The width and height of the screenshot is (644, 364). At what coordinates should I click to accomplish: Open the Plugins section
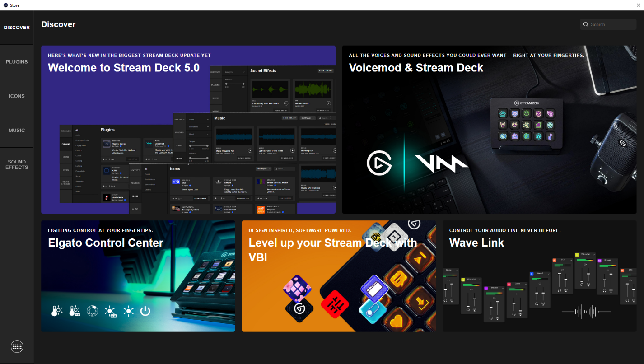[x=17, y=62]
